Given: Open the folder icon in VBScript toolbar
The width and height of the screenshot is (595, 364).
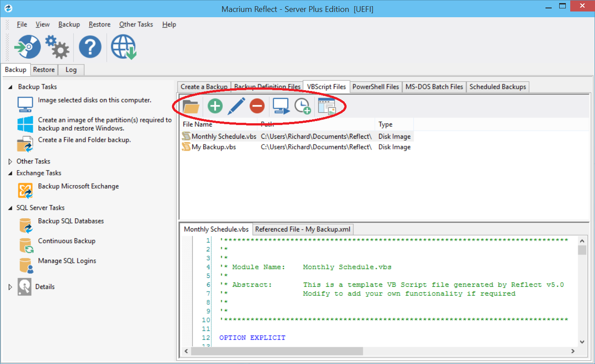Looking at the screenshot, I should [x=191, y=106].
